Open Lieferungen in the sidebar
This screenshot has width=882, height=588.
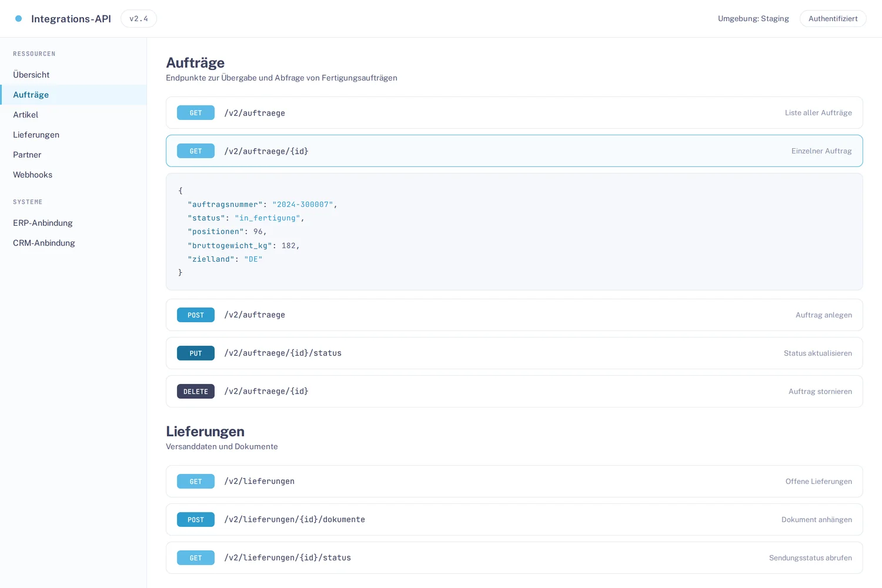73,135
